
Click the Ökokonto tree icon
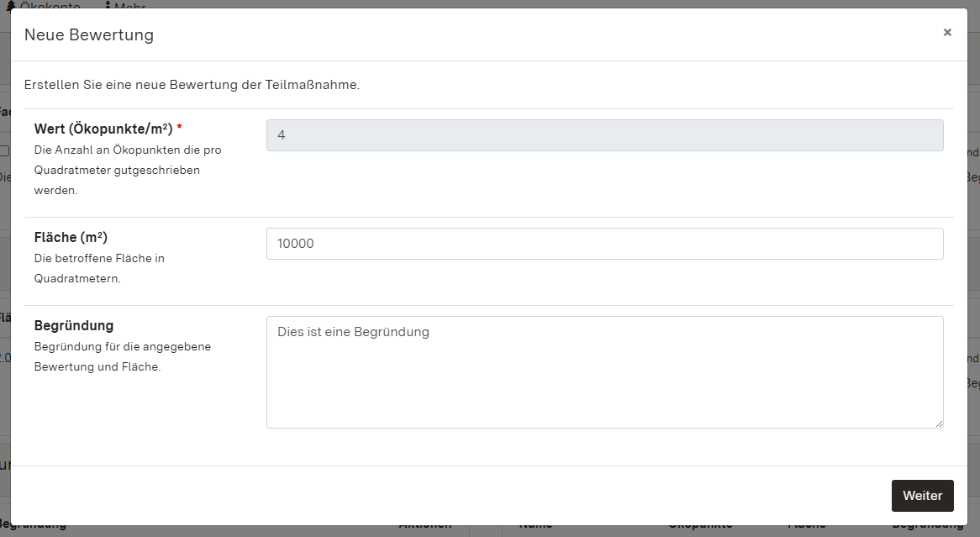[9, 6]
